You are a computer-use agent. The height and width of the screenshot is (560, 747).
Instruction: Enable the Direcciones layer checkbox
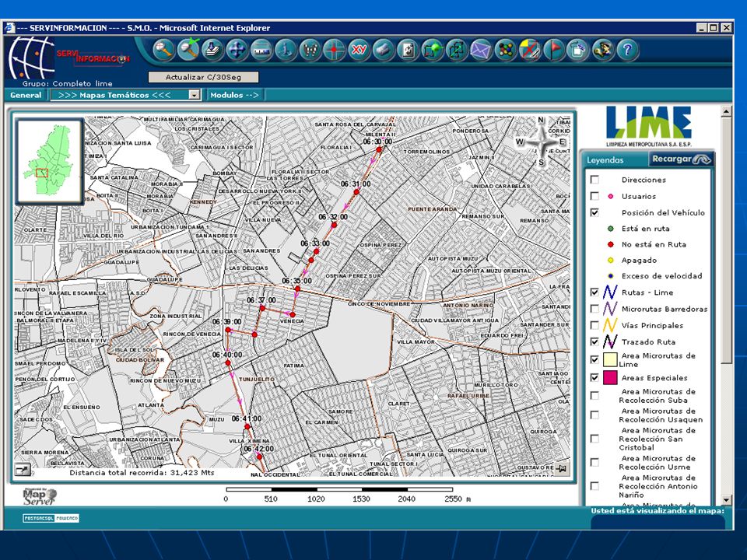point(594,180)
